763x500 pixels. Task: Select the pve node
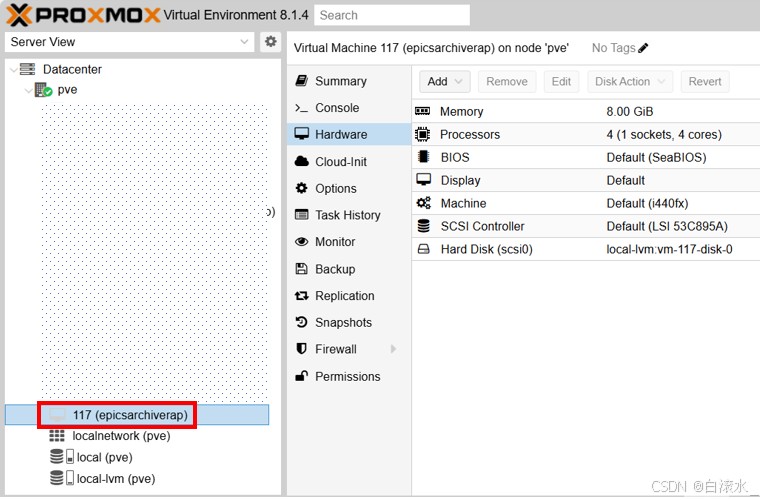(67, 90)
